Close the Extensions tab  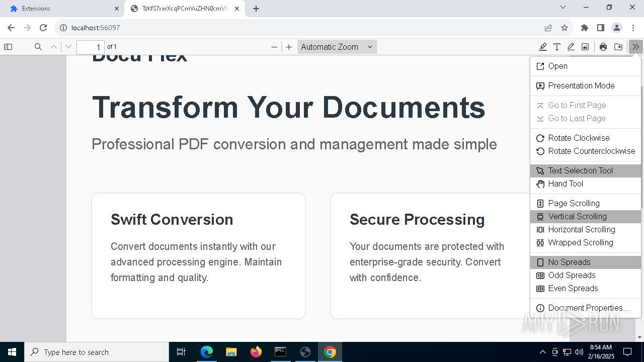click(x=117, y=9)
